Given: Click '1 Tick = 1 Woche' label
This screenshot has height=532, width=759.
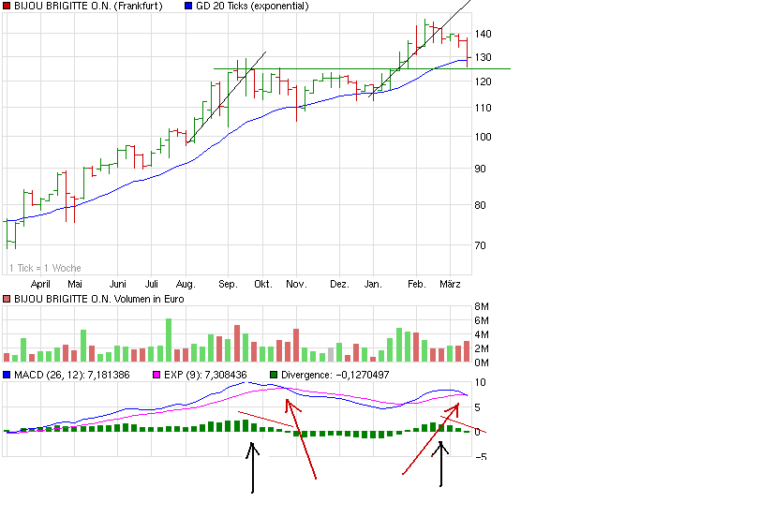Looking at the screenshot, I should pyautogui.click(x=45, y=268).
